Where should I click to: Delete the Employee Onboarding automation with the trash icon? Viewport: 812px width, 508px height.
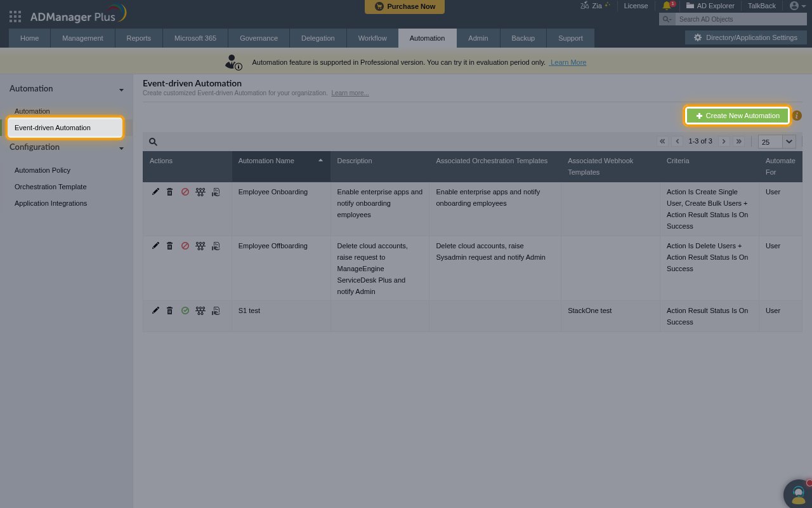coord(169,192)
